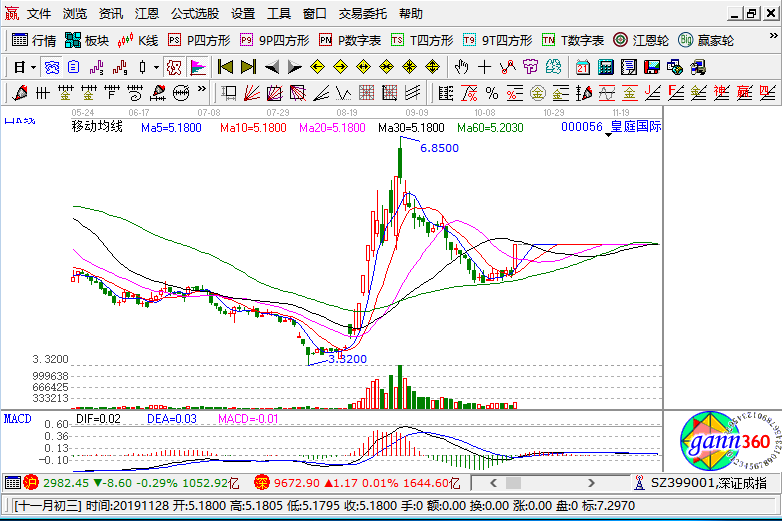Switch to the K线 candlestick chart
This screenshot has height=521, width=782.
pos(138,40)
